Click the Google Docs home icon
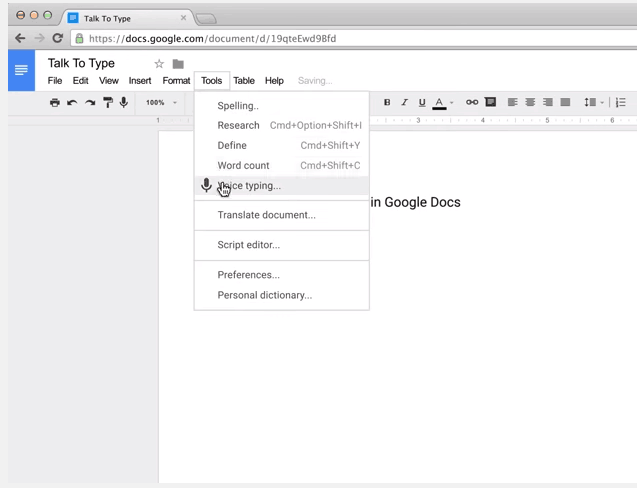 point(21,70)
